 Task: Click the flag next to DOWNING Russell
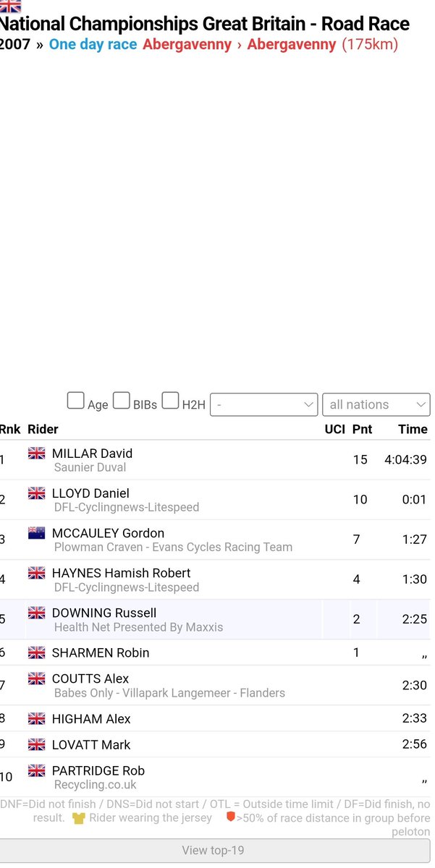click(36, 613)
